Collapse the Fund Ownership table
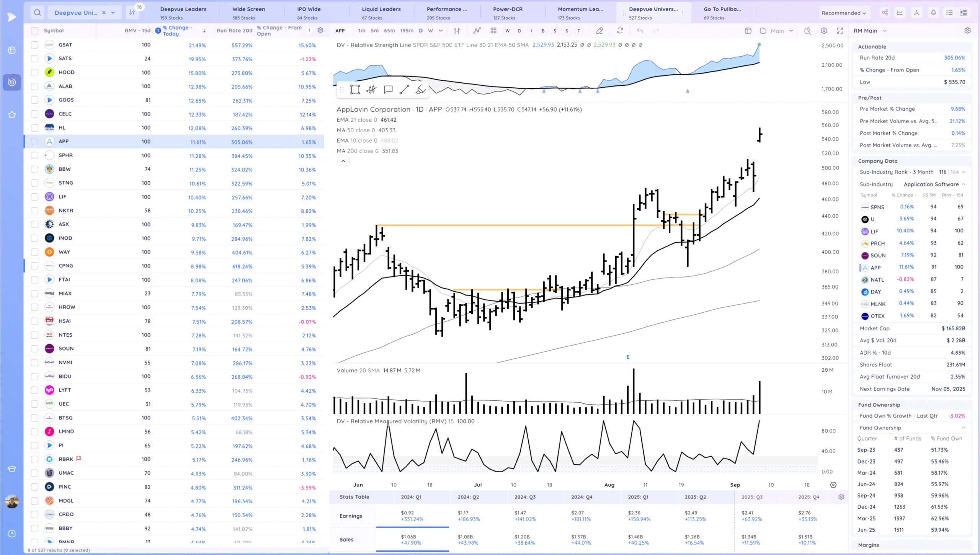Viewport: 980px width, 555px height. (963, 428)
